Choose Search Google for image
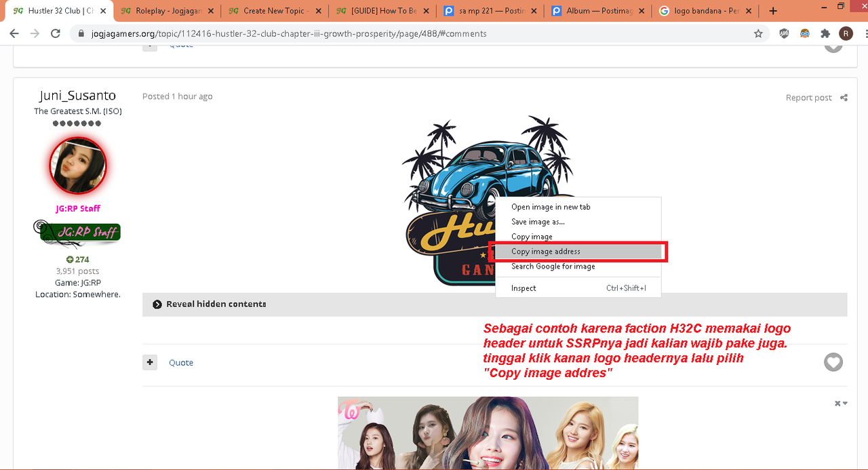 coord(578,267)
